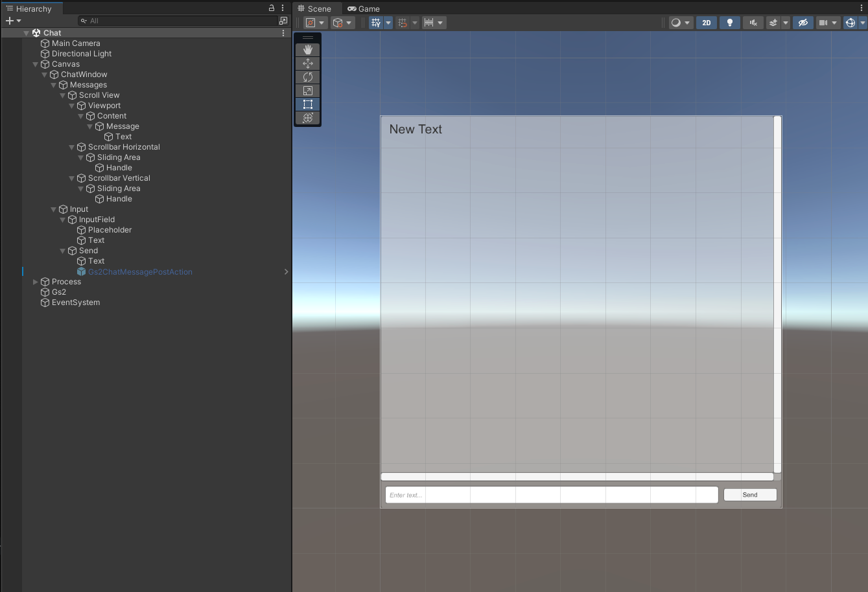The width and height of the screenshot is (868, 592).
Task: Collapse the Messages object
Action: [x=54, y=85]
